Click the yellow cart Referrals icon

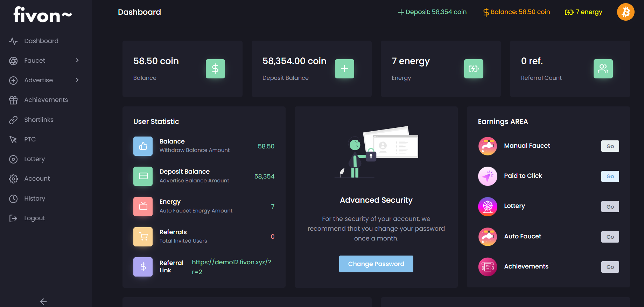(143, 237)
